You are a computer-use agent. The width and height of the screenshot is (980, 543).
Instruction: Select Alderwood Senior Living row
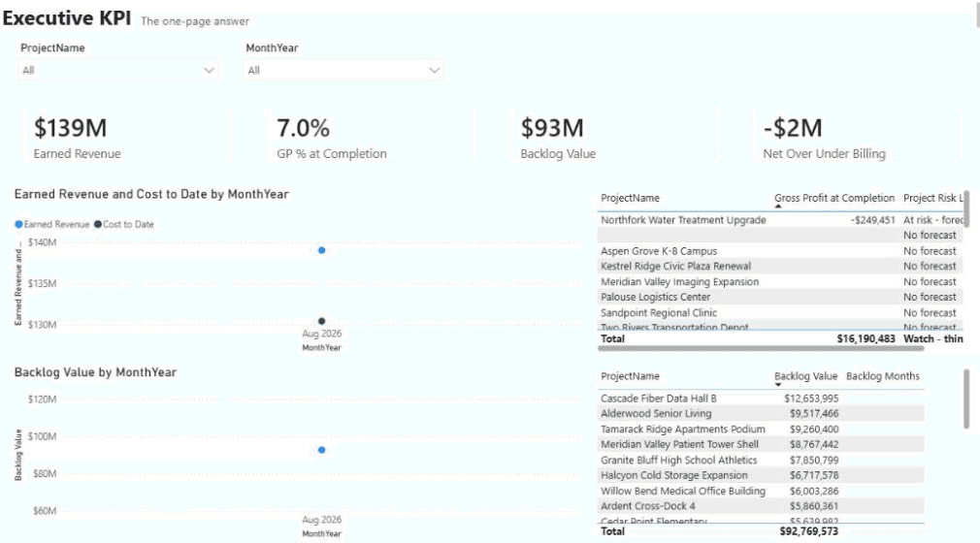pos(761,413)
